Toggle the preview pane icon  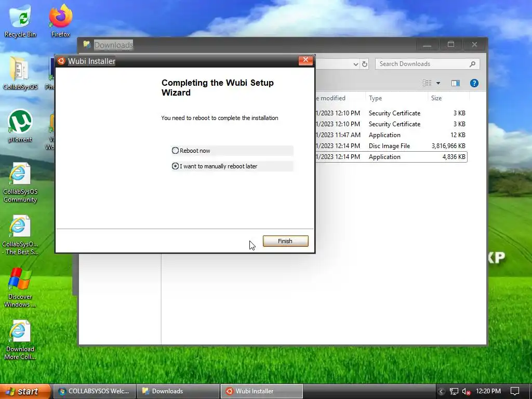[x=455, y=83]
